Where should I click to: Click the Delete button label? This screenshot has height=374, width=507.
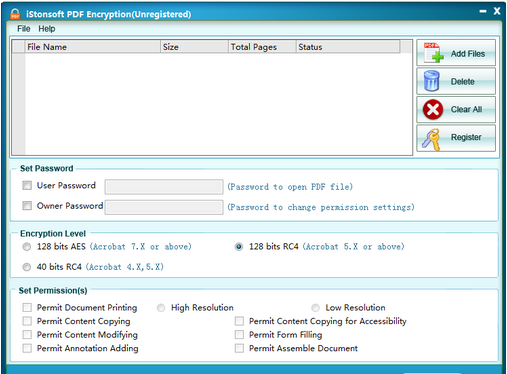click(462, 82)
